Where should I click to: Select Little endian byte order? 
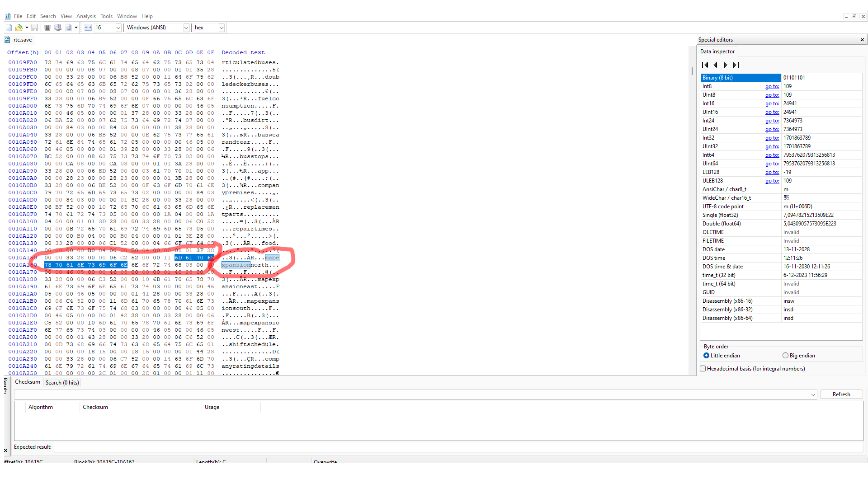click(x=706, y=356)
